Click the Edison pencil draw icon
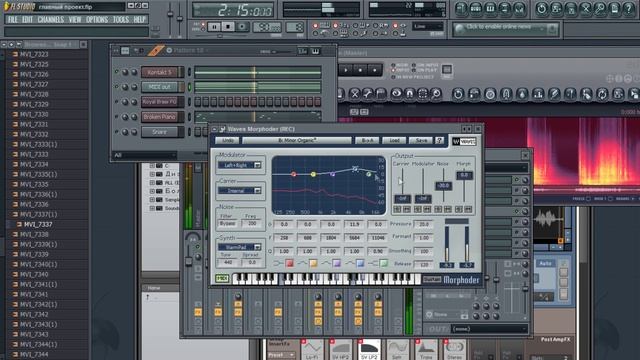This screenshot has height=360, width=640. coord(554,94)
